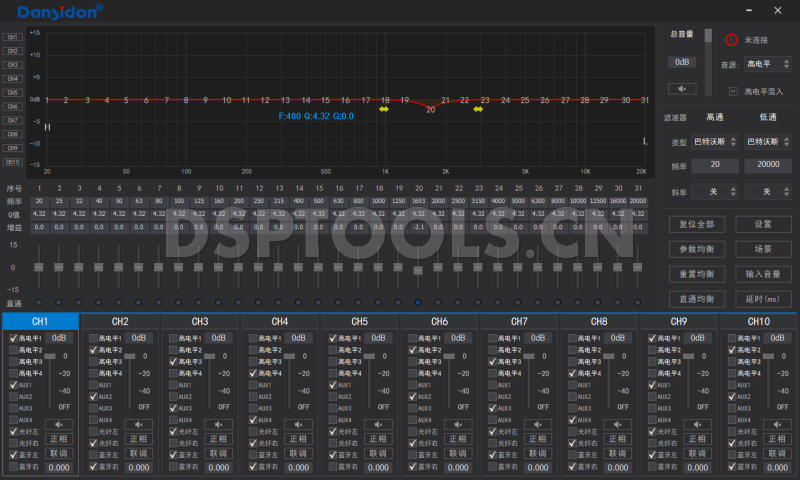Switch to the CH4 channel tab
800x480 pixels.
[280, 321]
